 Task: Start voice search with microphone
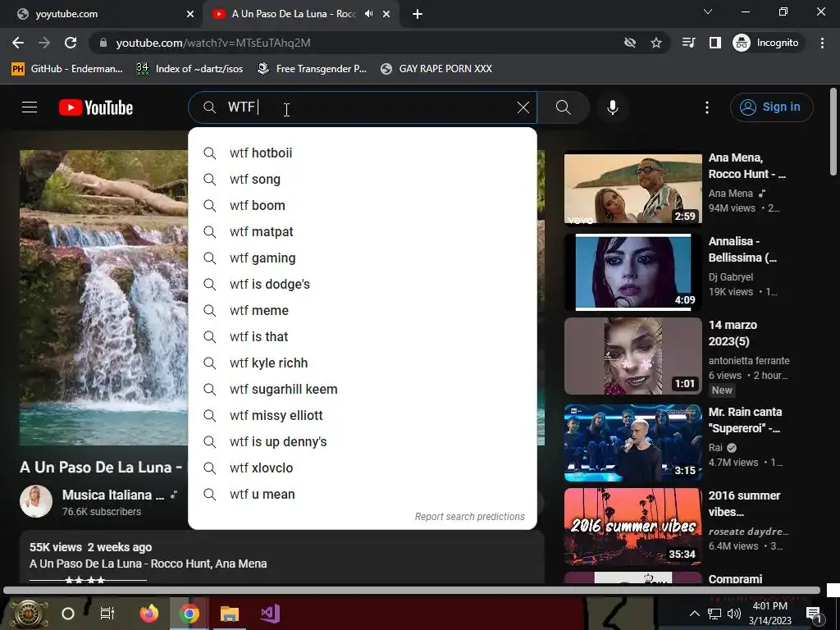pyautogui.click(x=612, y=107)
